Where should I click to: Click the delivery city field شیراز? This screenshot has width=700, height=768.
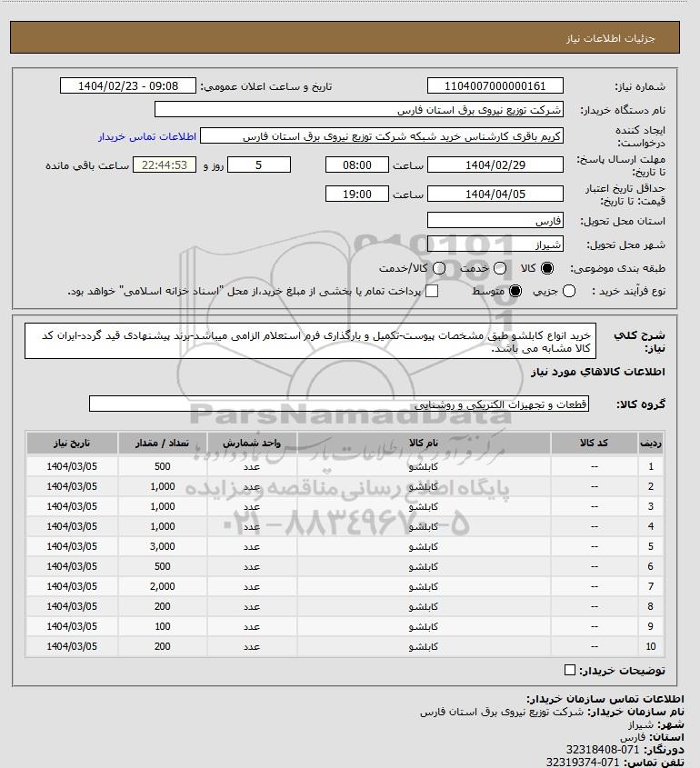495,244
